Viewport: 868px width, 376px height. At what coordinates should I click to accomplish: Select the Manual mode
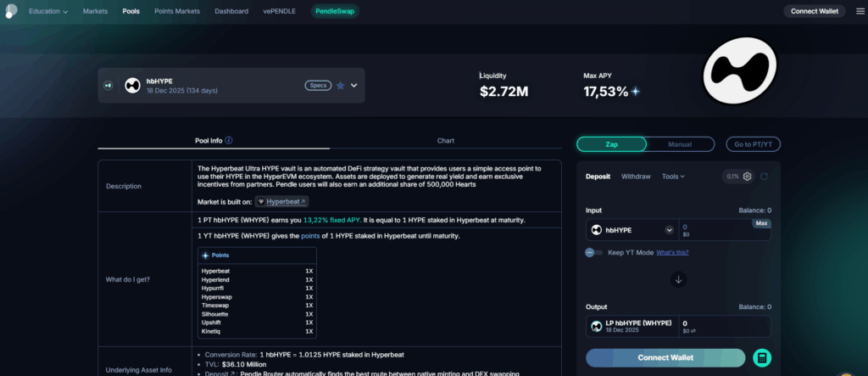[x=680, y=144]
